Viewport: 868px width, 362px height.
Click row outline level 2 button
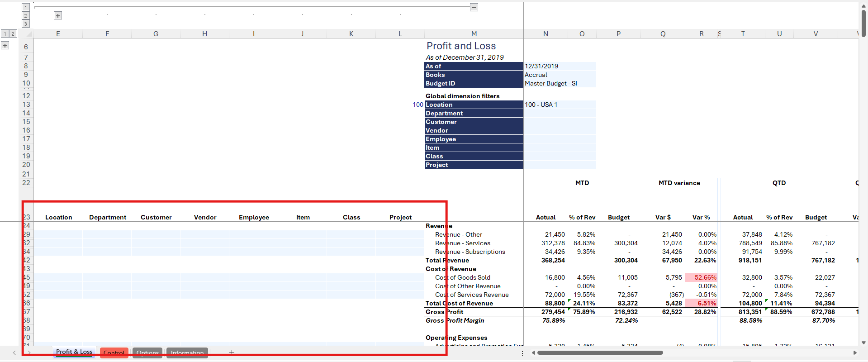pos(13,34)
